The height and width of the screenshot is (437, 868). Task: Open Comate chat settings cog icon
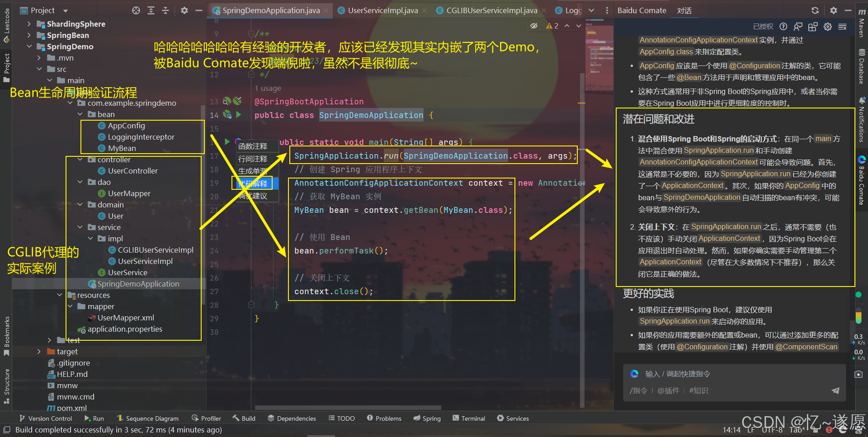828,27
